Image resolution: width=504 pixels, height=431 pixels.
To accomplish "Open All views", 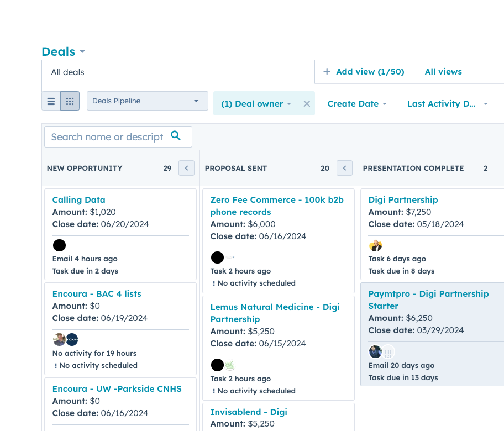I will [443, 72].
